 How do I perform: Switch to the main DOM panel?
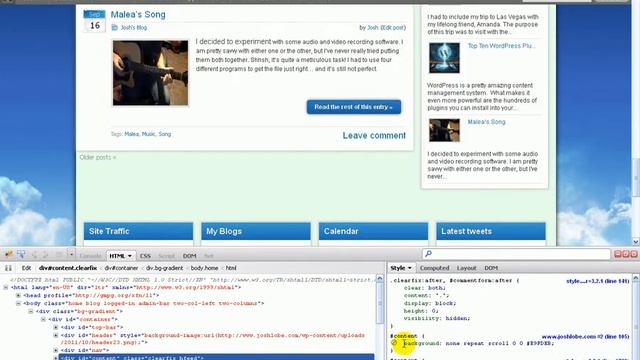[189, 256]
